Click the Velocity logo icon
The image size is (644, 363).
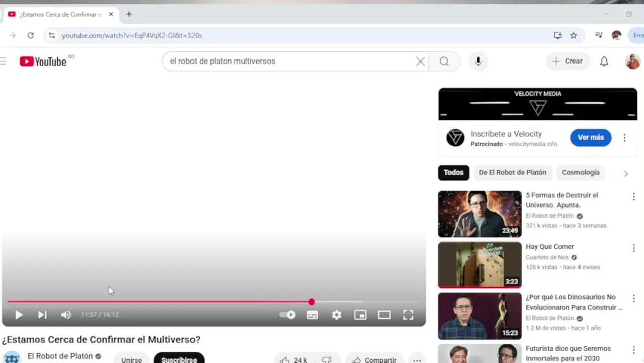[455, 138]
